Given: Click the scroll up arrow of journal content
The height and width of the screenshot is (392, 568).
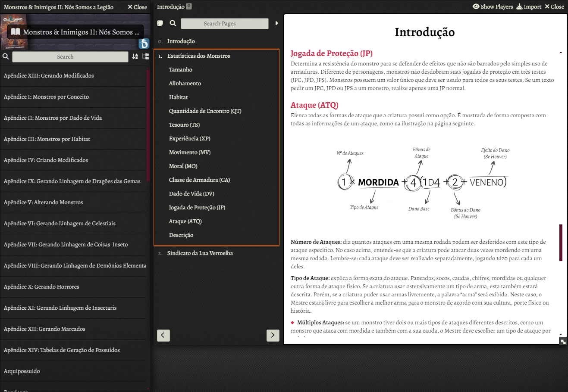Looking at the screenshot, I should [x=561, y=53].
